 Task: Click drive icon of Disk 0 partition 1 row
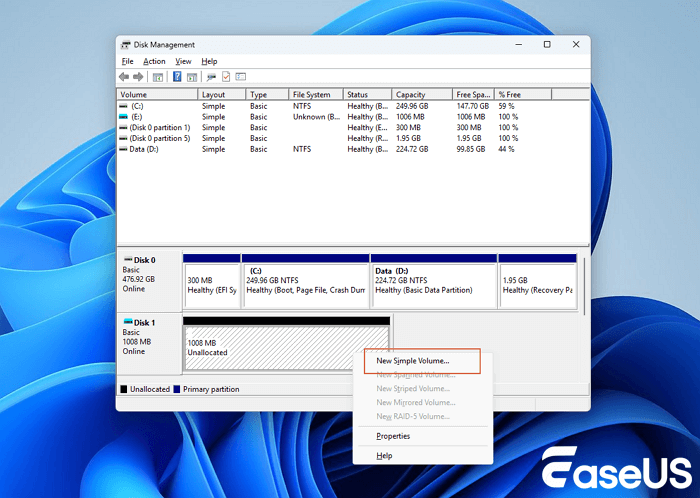click(124, 128)
